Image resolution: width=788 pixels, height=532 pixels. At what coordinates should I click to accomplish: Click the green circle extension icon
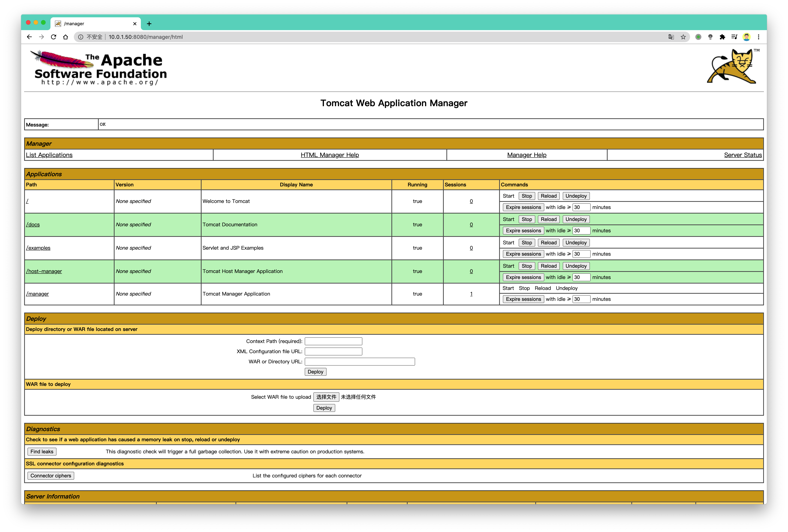pyautogui.click(x=698, y=37)
